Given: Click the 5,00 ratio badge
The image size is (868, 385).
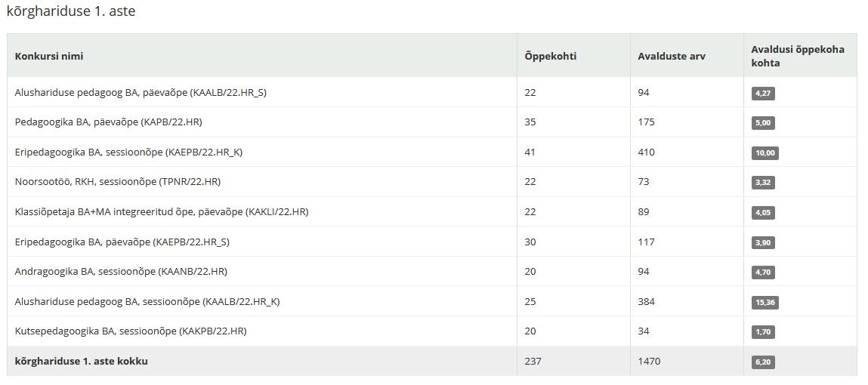Looking at the screenshot, I should coord(763,123).
